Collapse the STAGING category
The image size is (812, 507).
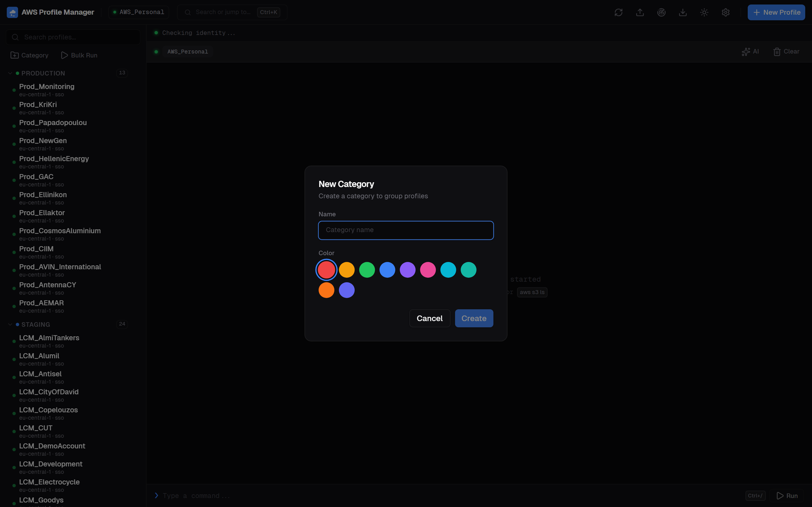(x=10, y=324)
